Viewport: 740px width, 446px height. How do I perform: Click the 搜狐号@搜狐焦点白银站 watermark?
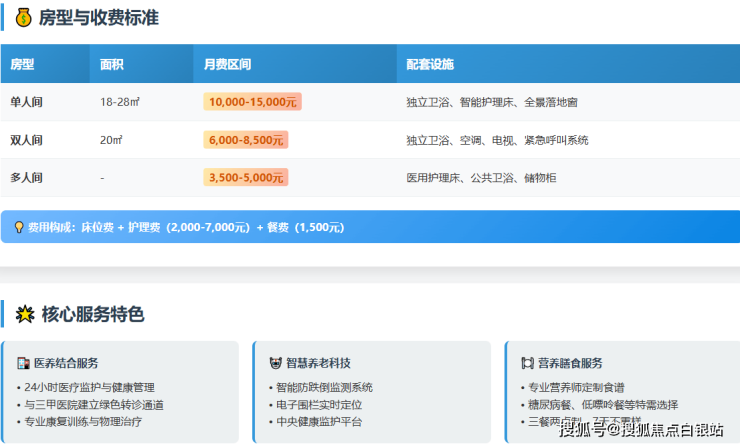pos(640,430)
